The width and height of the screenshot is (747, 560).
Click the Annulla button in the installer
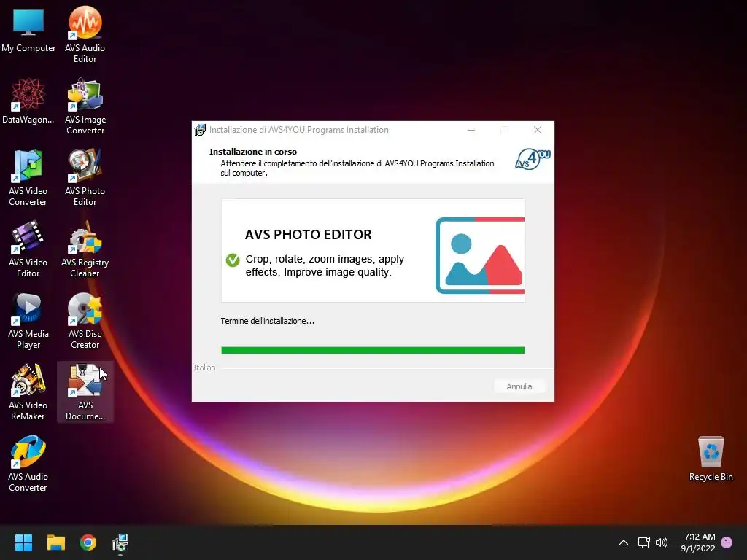tap(519, 386)
